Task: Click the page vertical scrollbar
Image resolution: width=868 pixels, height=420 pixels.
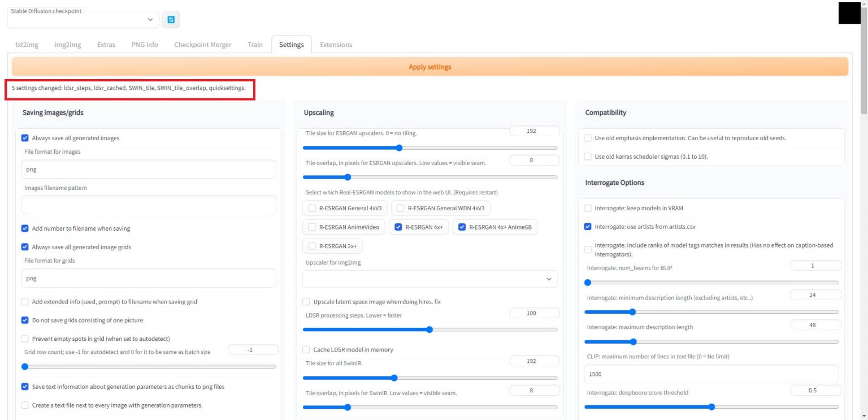Action: 863,226
